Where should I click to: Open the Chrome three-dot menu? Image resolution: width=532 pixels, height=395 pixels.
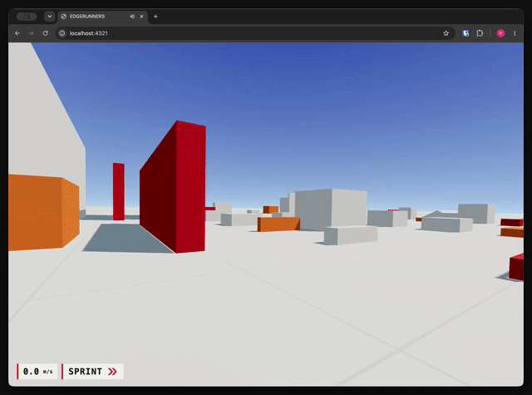[x=515, y=33]
